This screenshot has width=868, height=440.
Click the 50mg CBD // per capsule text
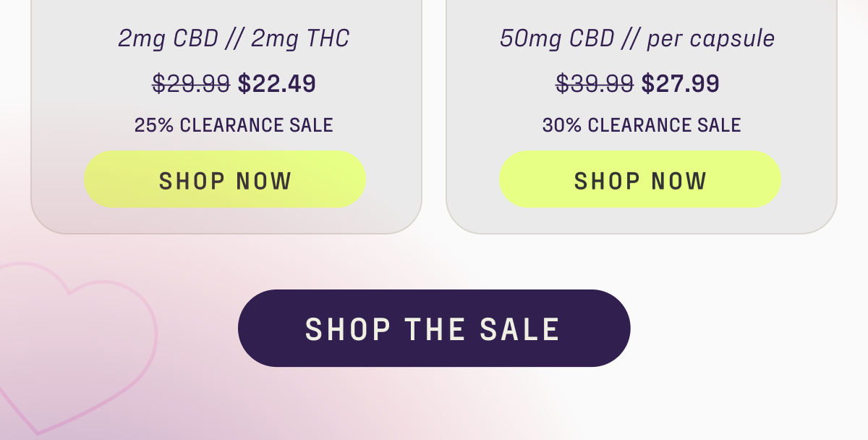click(639, 38)
